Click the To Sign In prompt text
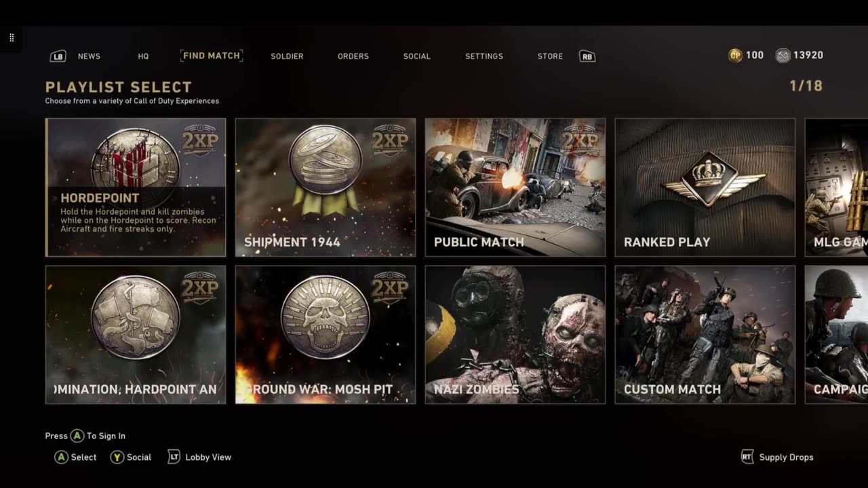This screenshot has width=868, height=488. coord(106,436)
